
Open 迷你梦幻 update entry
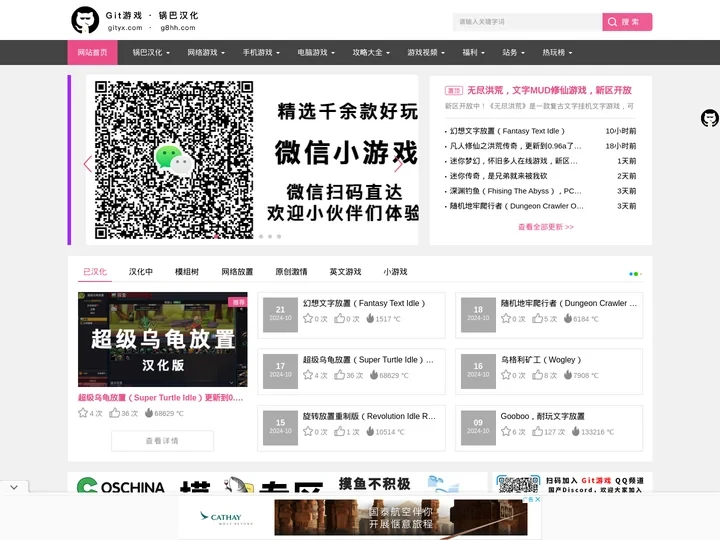[513, 161]
